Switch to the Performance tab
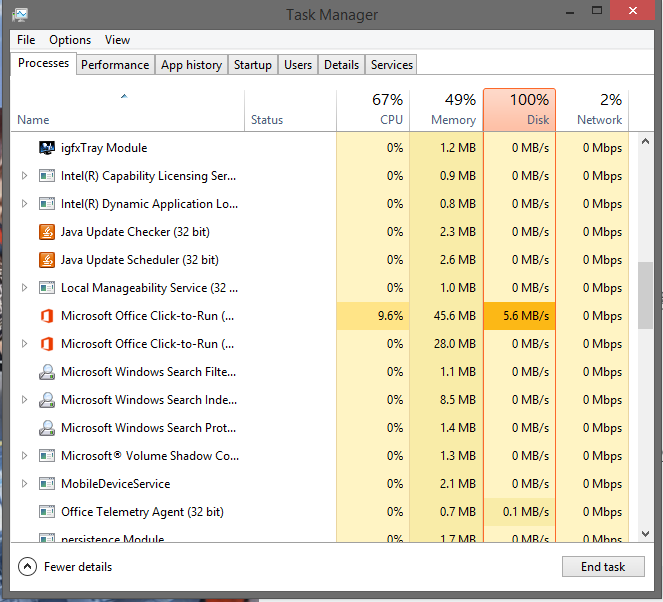Image resolution: width=663 pixels, height=602 pixels. tap(115, 65)
